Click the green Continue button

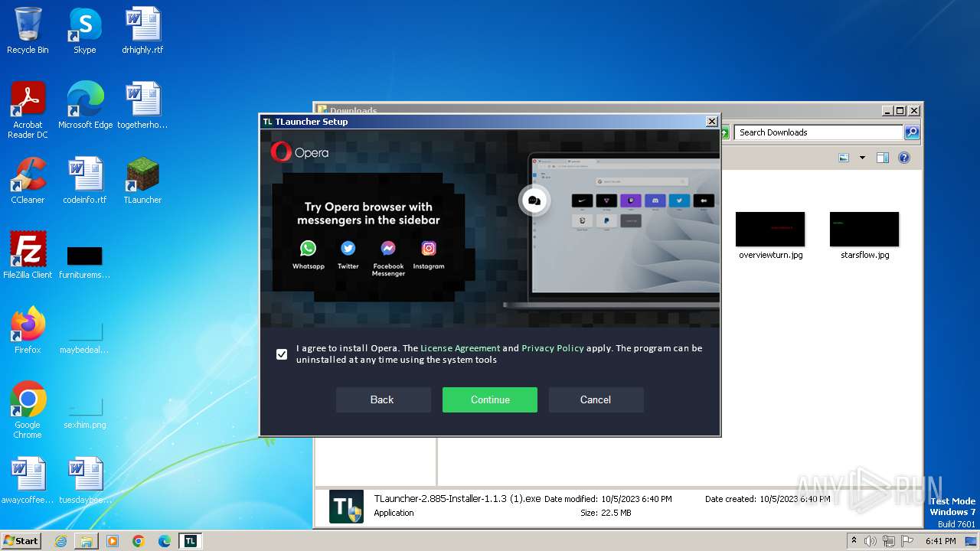point(490,399)
